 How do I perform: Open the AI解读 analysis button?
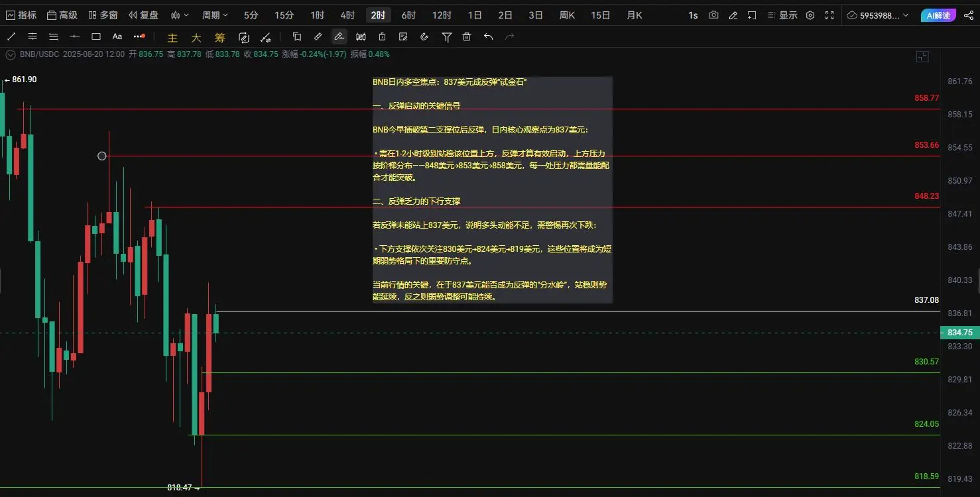coord(938,15)
